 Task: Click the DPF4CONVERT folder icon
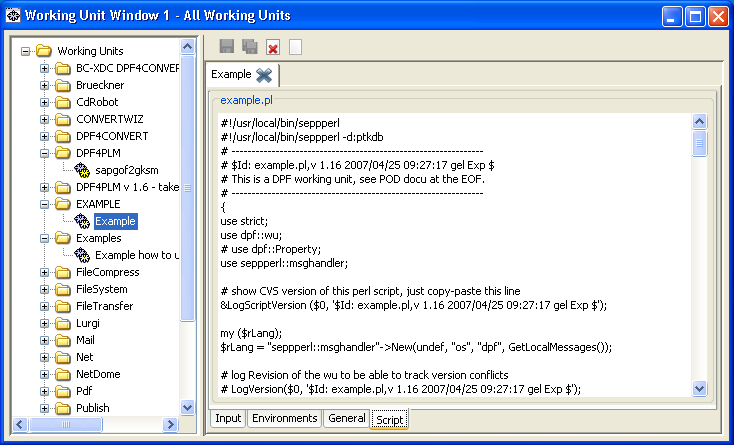tap(63, 136)
